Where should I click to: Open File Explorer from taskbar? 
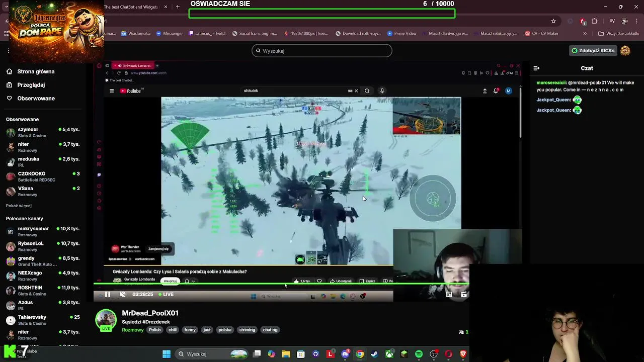286,354
